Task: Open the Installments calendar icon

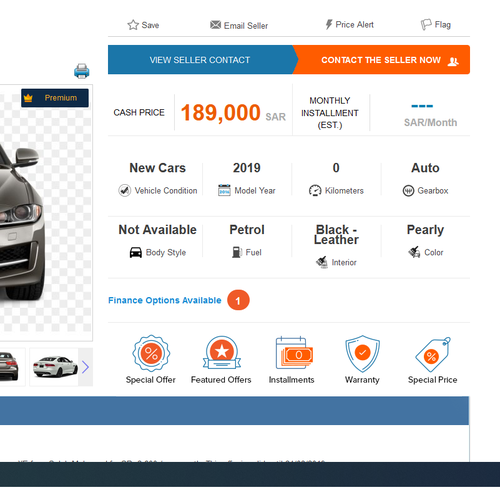Action: (294, 353)
